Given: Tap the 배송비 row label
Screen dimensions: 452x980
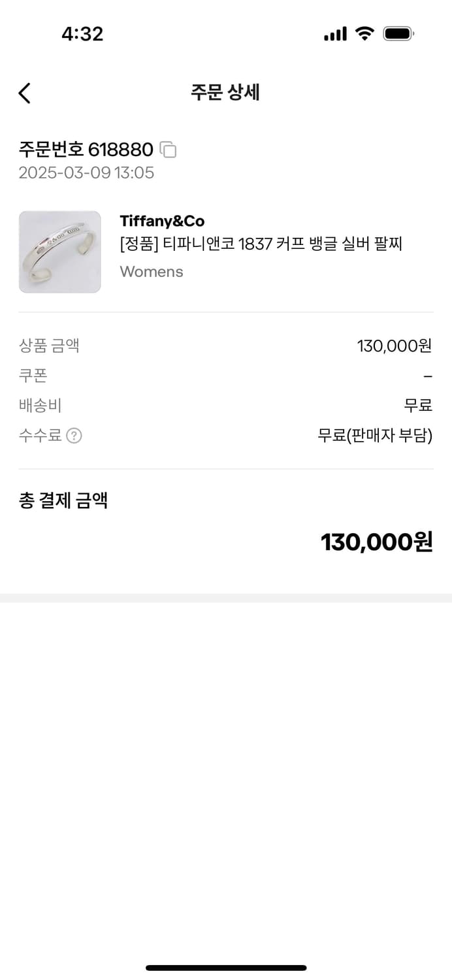Looking at the screenshot, I should (x=40, y=406).
